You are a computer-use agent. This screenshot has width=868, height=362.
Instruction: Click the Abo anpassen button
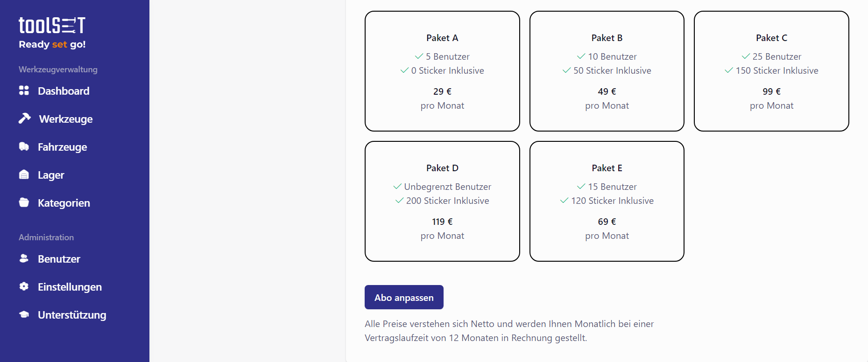(x=404, y=297)
